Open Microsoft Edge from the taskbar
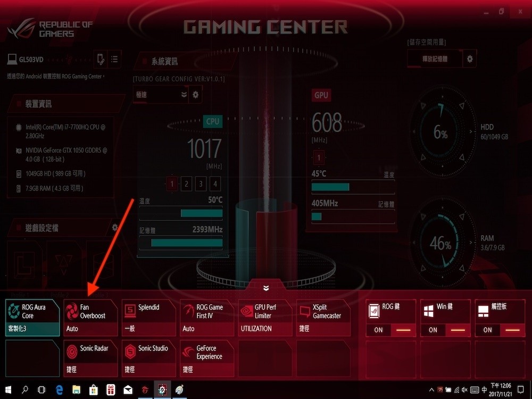The image size is (532, 399). tap(60, 390)
